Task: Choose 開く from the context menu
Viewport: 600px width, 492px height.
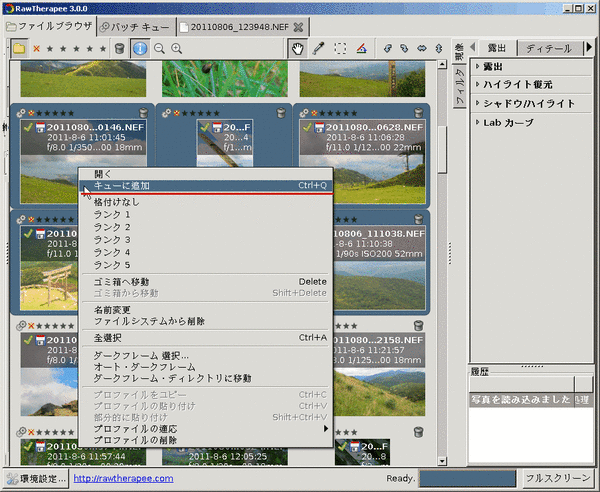Action: [x=206, y=174]
